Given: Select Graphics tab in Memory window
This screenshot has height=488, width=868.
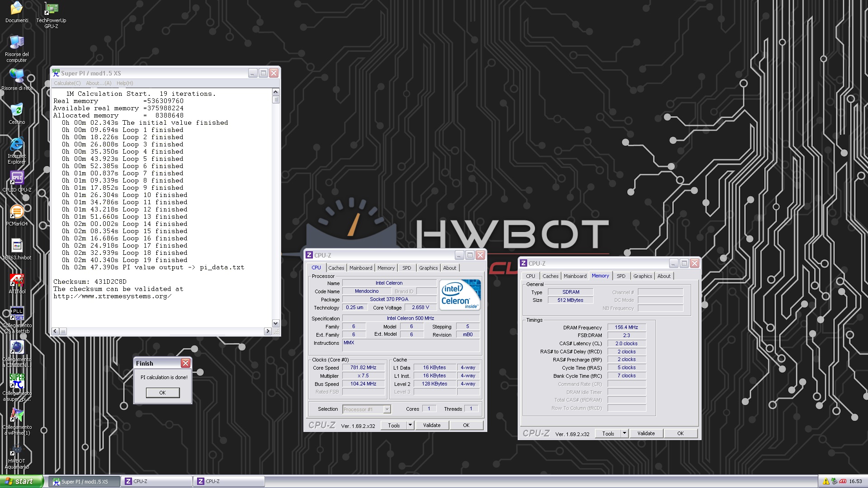Looking at the screenshot, I should [642, 276].
